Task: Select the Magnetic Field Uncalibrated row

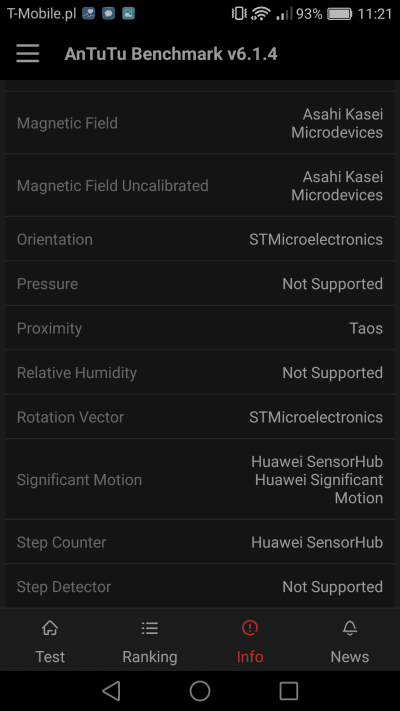Action: coord(200,185)
